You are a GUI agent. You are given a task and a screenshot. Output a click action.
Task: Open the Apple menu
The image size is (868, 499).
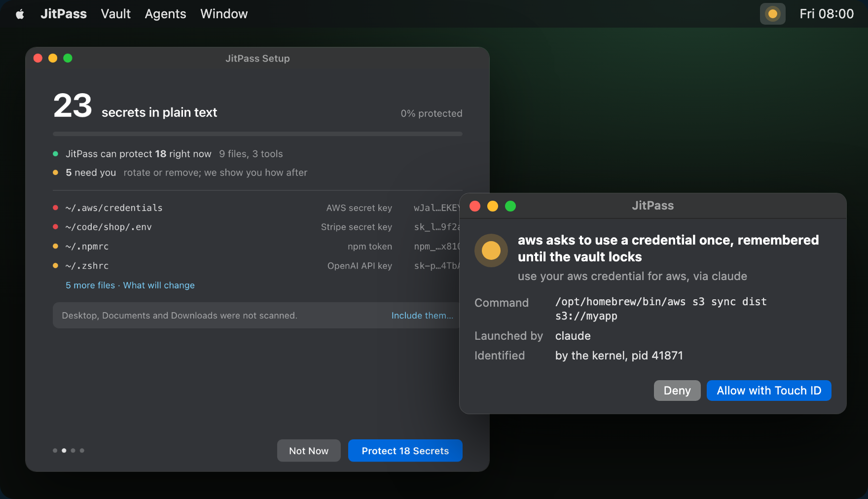[x=20, y=14]
